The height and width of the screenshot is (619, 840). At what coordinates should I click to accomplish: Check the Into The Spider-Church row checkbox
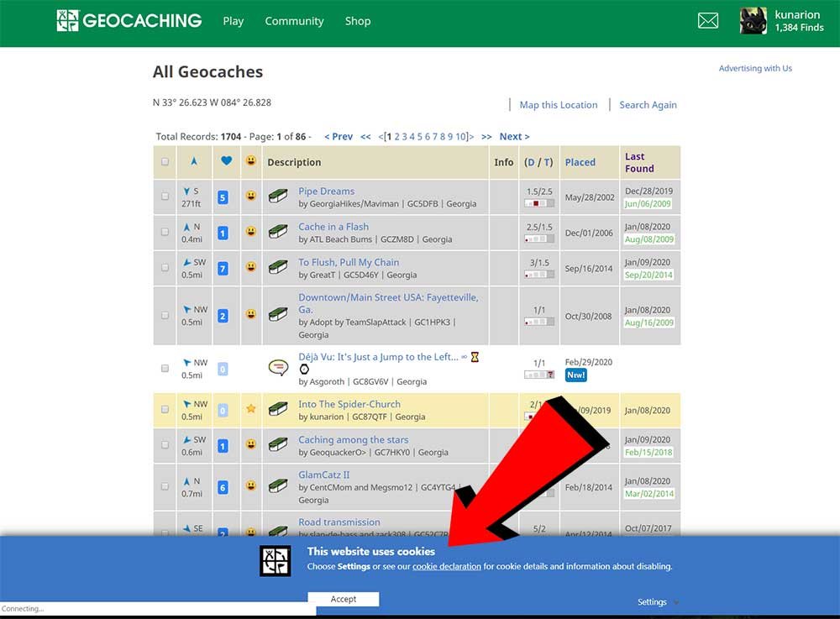[x=165, y=409]
